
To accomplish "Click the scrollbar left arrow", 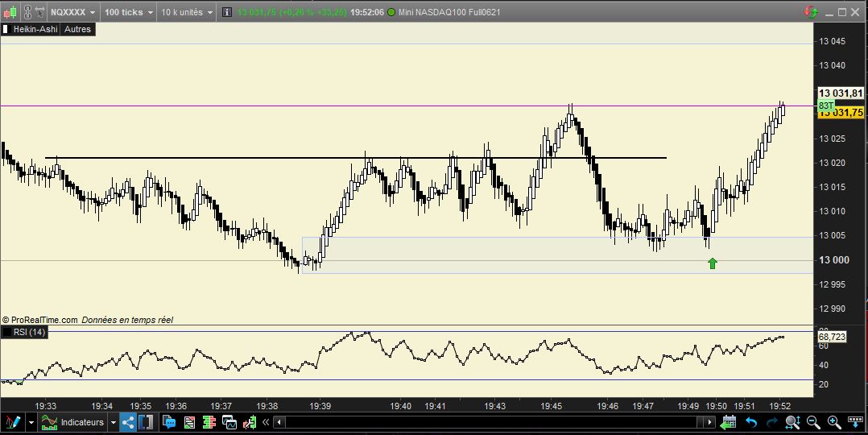I will point(279,422).
